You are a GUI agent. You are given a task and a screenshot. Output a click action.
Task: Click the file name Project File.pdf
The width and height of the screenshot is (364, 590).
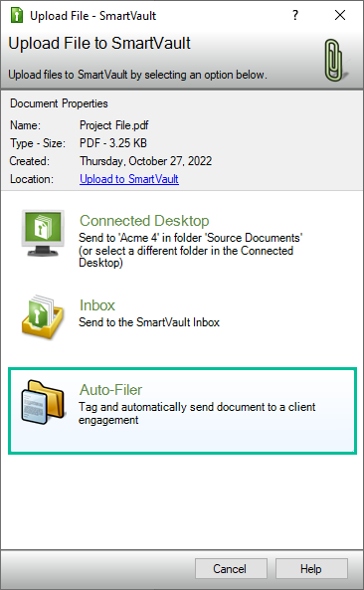(x=114, y=125)
